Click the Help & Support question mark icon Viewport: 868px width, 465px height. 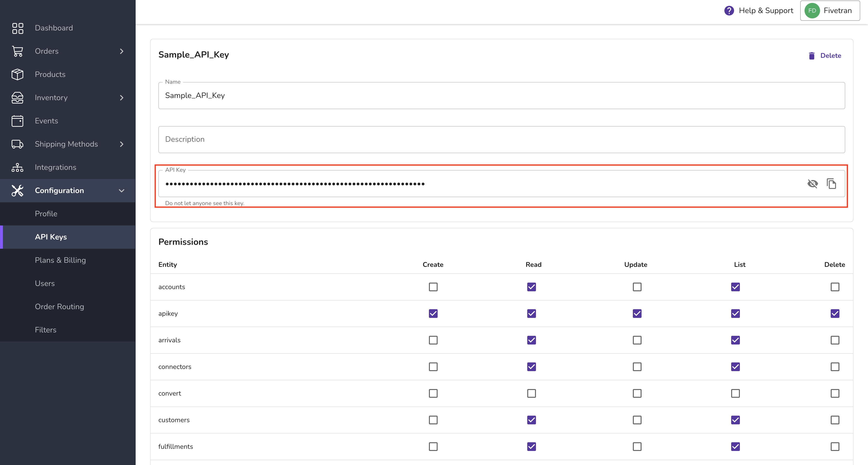(729, 11)
